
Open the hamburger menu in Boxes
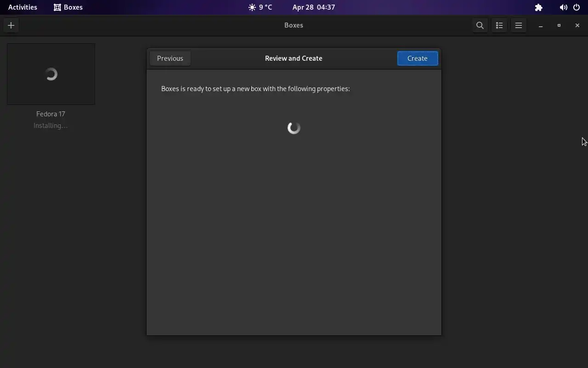click(519, 25)
